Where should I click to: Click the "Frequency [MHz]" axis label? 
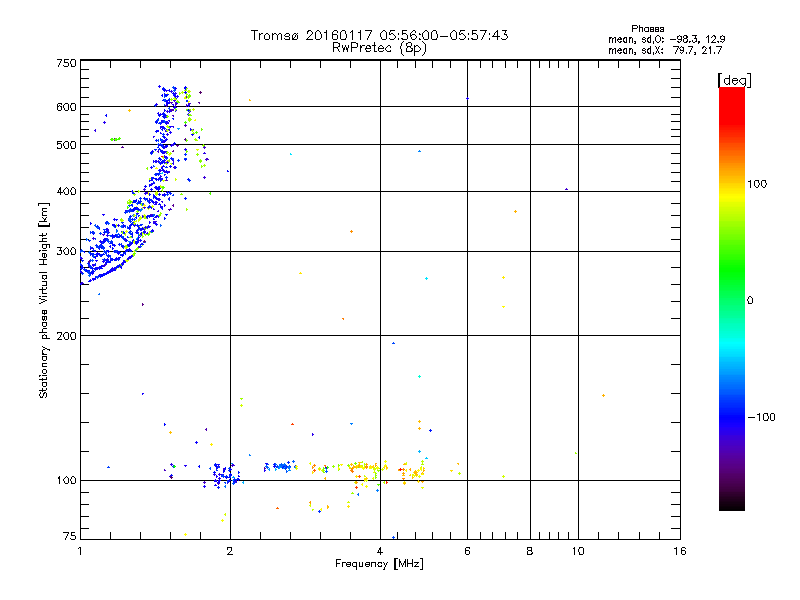[x=379, y=564]
